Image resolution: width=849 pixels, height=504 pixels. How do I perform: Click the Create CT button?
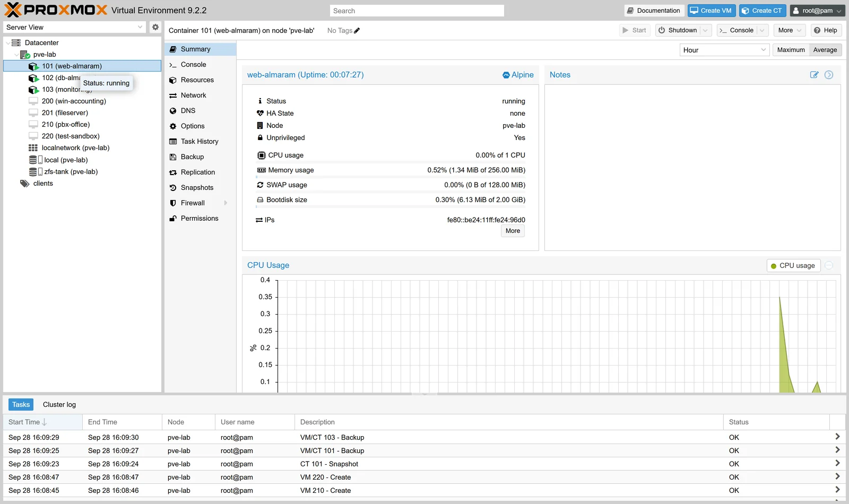(762, 11)
